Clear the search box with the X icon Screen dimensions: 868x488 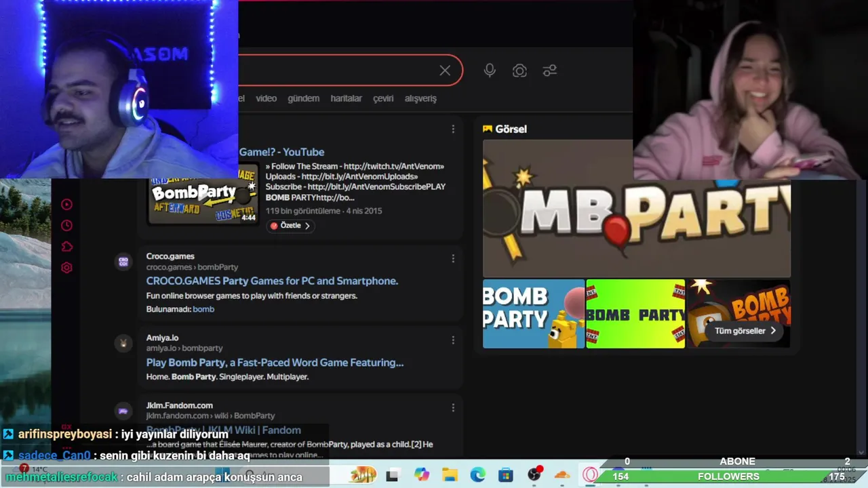(x=445, y=70)
